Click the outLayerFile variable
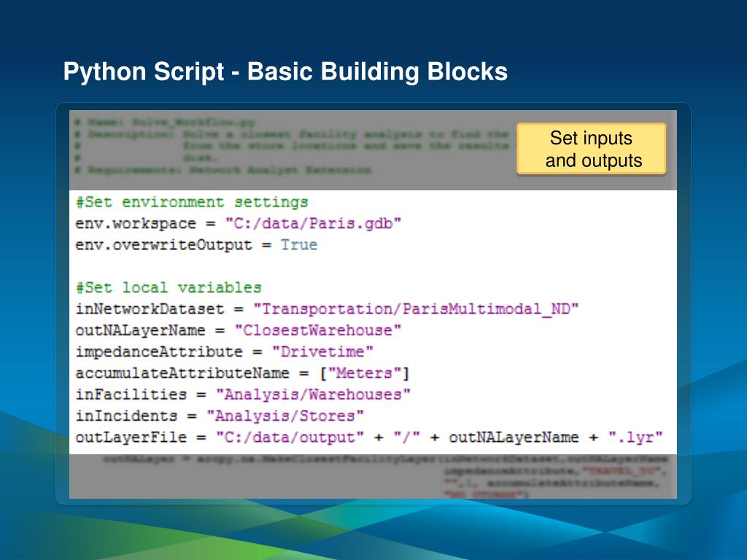Image resolution: width=747 pixels, height=560 pixels. click(x=131, y=437)
